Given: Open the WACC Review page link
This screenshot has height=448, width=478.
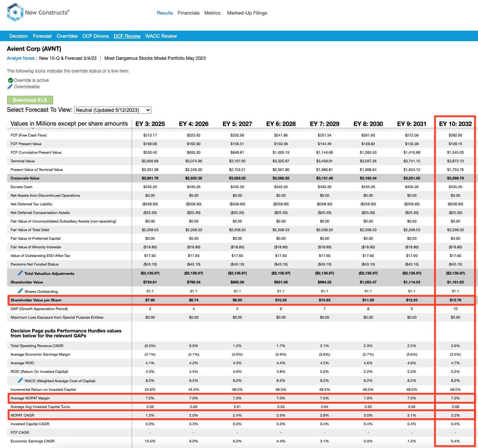Looking at the screenshot, I should pos(161,36).
